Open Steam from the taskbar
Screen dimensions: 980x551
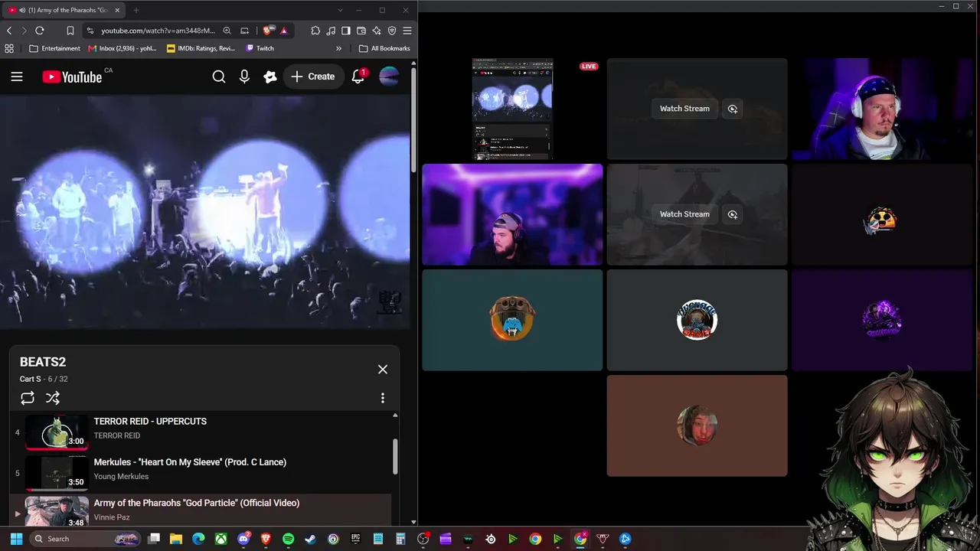pos(310,539)
